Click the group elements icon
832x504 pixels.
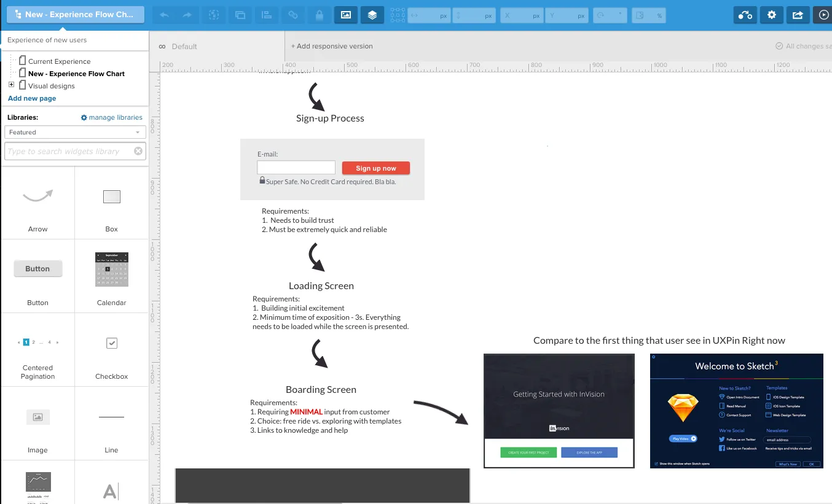[x=214, y=15]
